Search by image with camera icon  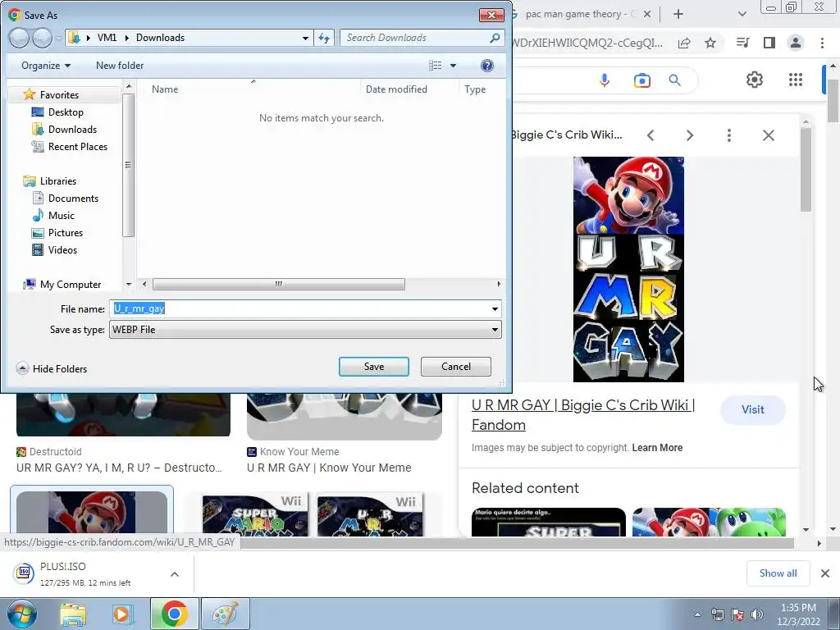coord(641,80)
